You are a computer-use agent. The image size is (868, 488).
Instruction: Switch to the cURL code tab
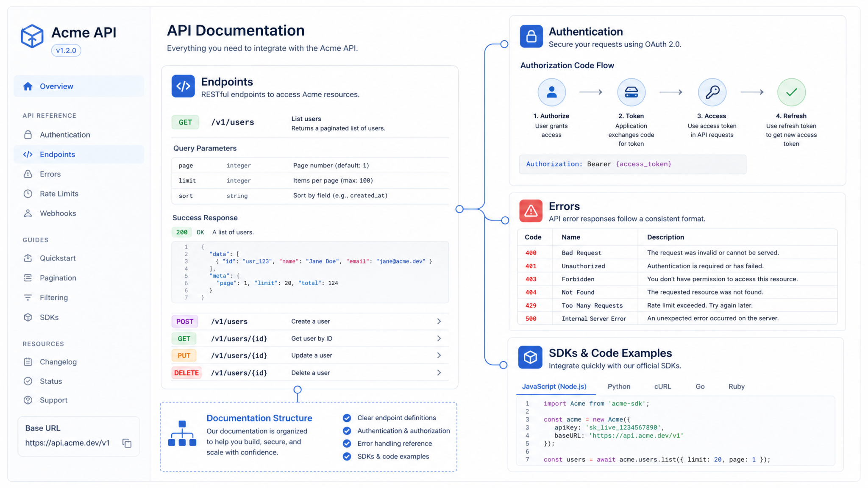coord(662,387)
